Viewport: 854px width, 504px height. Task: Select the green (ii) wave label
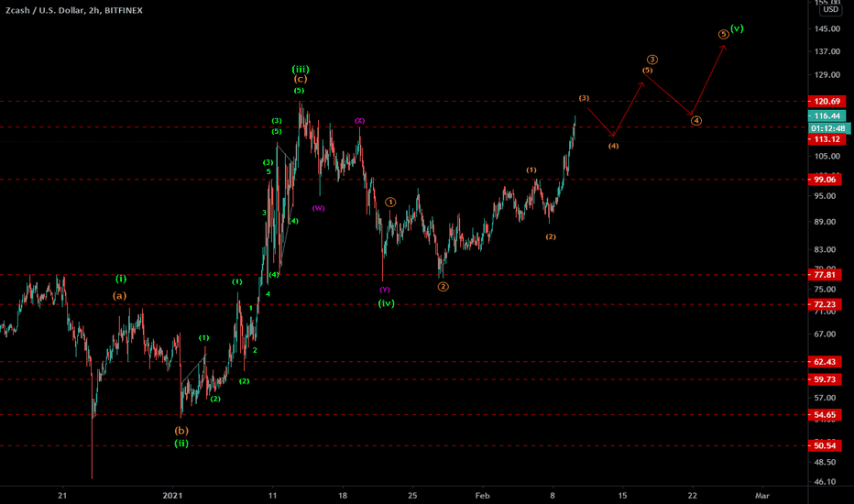pyautogui.click(x=181, y=443)
